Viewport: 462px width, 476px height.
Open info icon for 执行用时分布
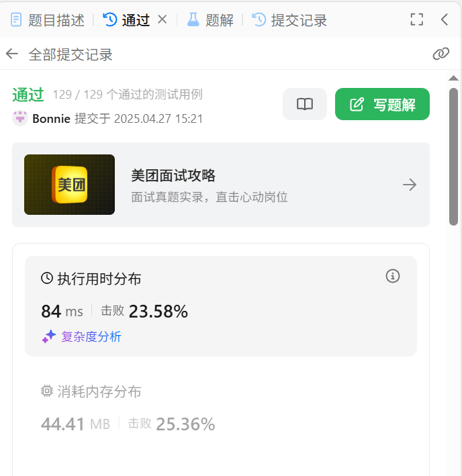click(392, 276)
